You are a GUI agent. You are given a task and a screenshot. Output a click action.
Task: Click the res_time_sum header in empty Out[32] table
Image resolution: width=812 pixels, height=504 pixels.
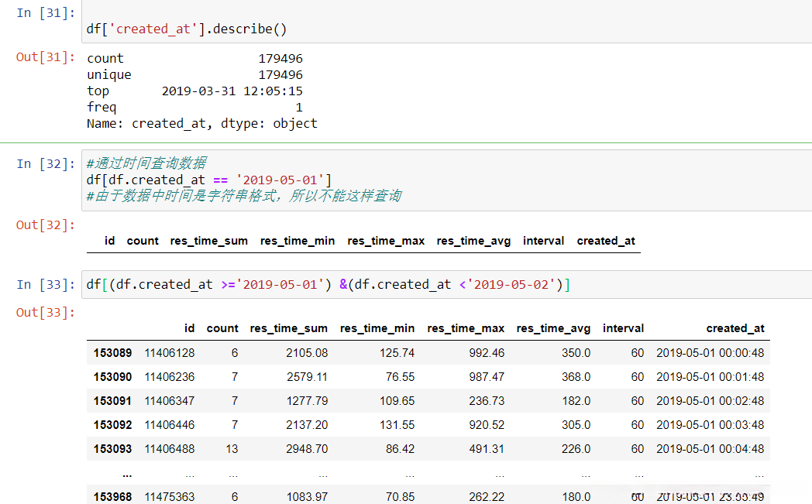[x=209, y=241]
